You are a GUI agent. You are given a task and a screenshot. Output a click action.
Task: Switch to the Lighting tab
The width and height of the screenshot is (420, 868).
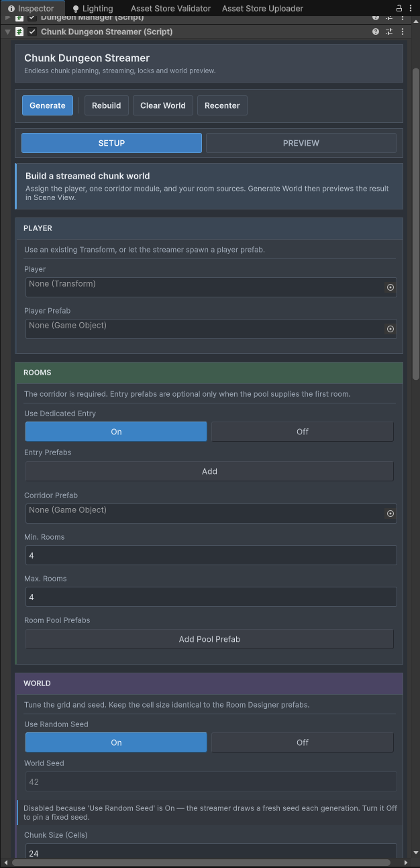[93, 8]
